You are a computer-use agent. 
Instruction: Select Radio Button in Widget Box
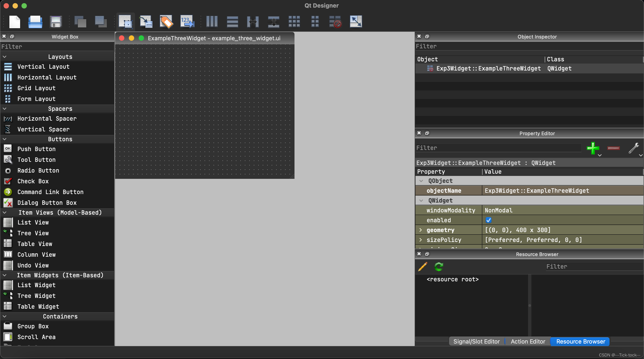(38, 170)
